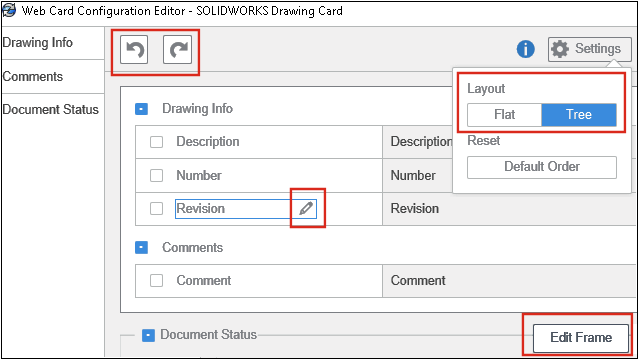Collapse the Comments group
Screen dimensions: 640x360
[141, 247]
